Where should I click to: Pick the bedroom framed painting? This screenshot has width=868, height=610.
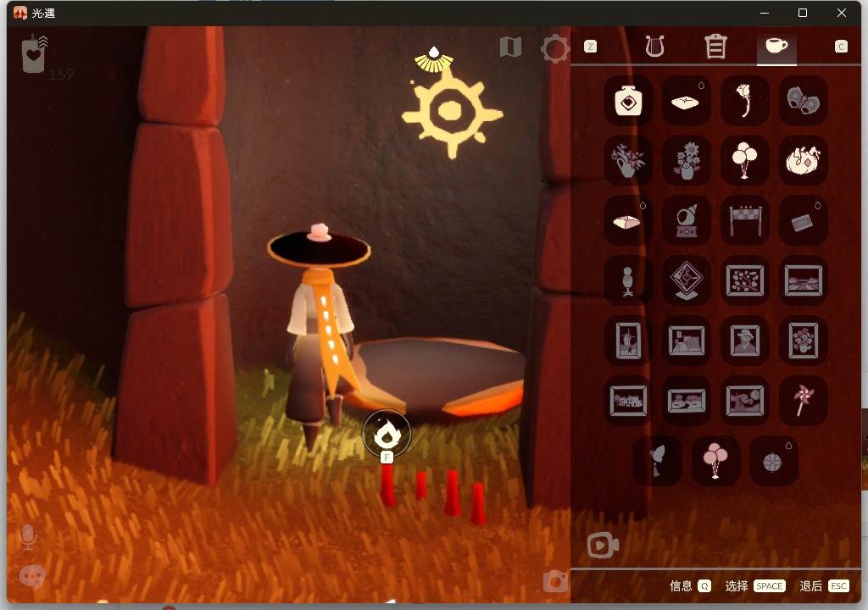pyautogui.click(x=687, y=340)
